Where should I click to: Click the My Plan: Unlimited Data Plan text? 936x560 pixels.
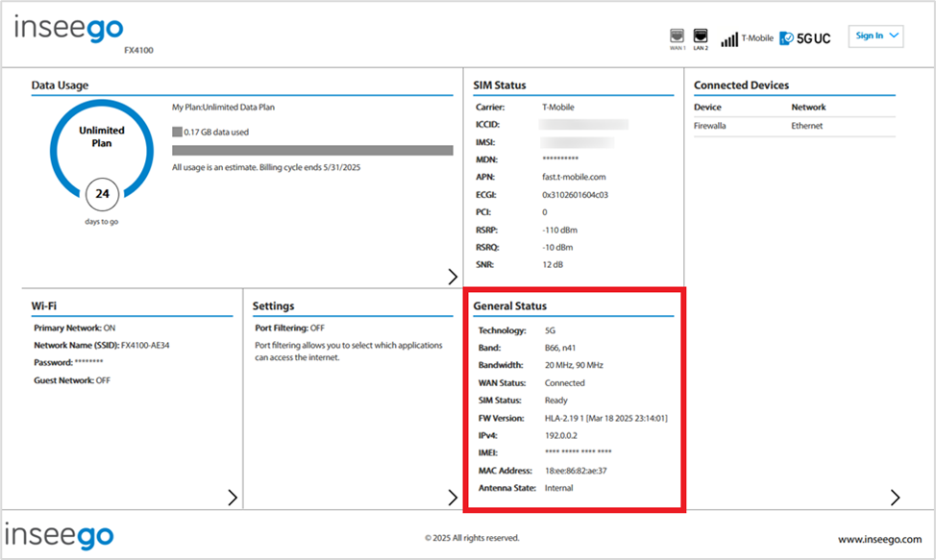tap(223, 108)
